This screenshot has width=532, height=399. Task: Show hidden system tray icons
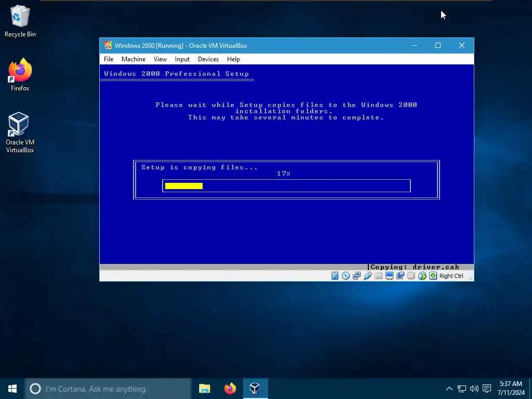click(449, 389)
